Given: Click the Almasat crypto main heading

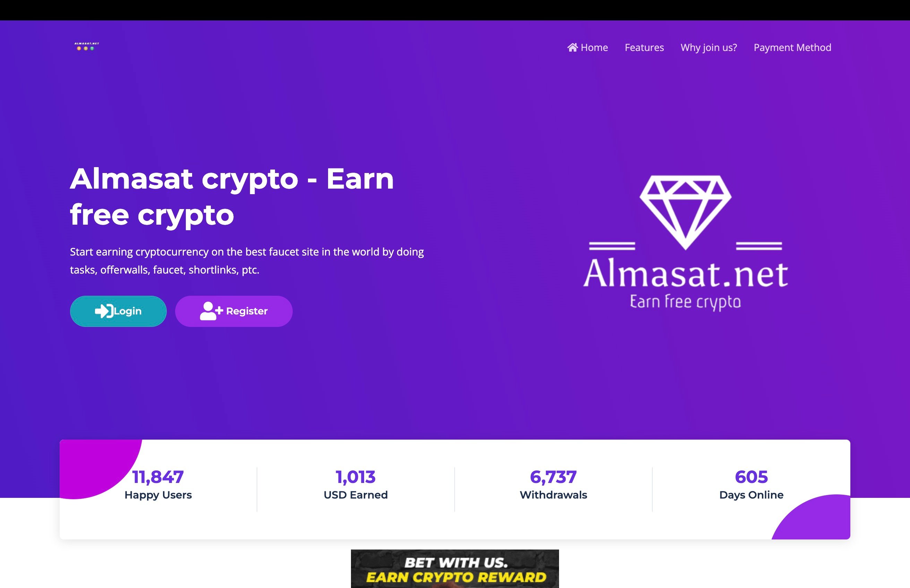Looking at the screenshot, I should pyautogui.click(x=232, y=197).
